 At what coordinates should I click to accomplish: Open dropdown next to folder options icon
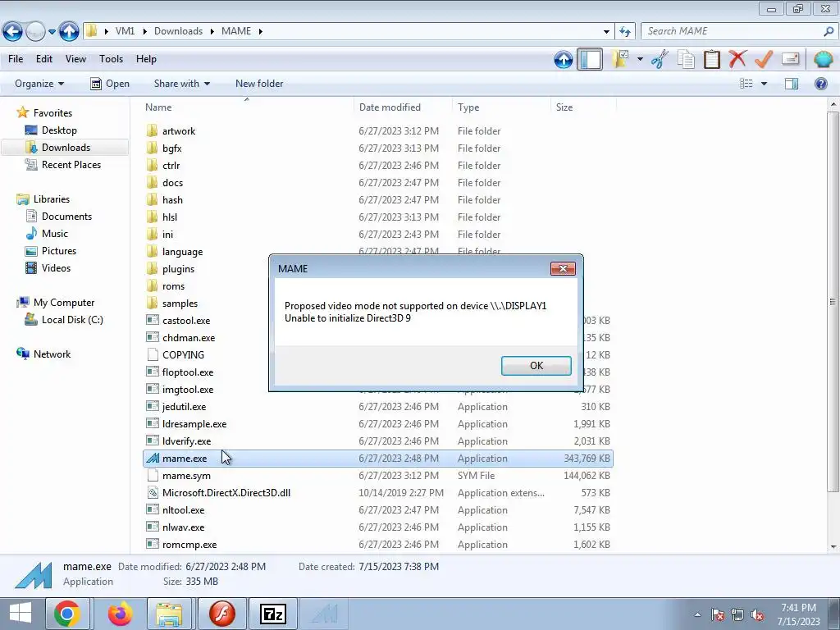pos(640,59)
